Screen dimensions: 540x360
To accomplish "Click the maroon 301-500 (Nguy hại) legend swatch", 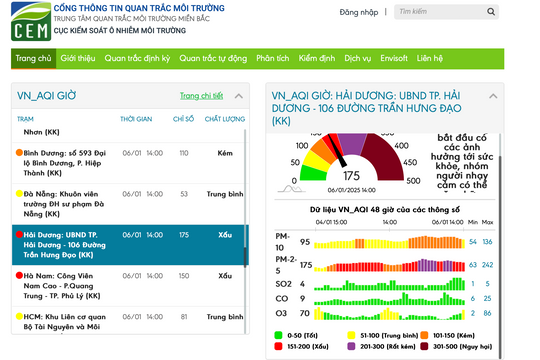I will [424, 346].
